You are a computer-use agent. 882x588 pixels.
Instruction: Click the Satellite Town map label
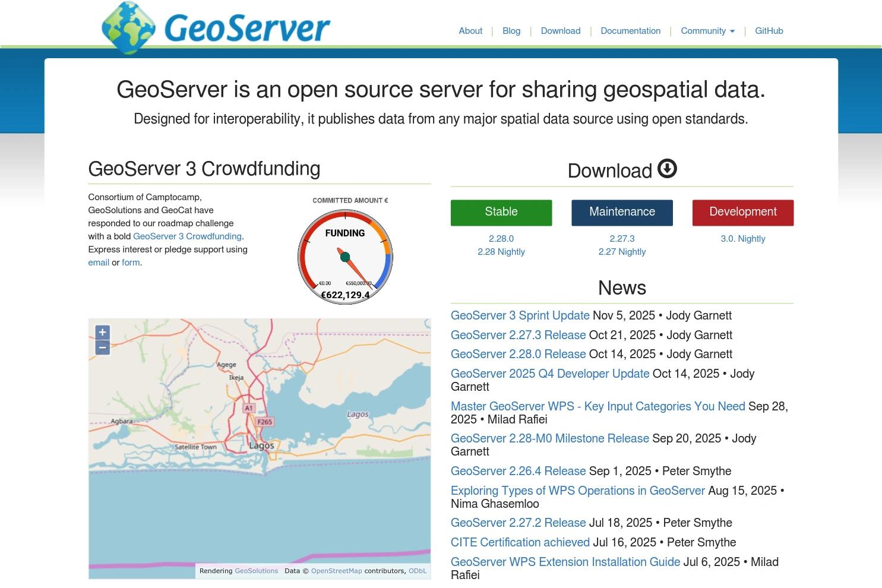click(x=195, y=447)
